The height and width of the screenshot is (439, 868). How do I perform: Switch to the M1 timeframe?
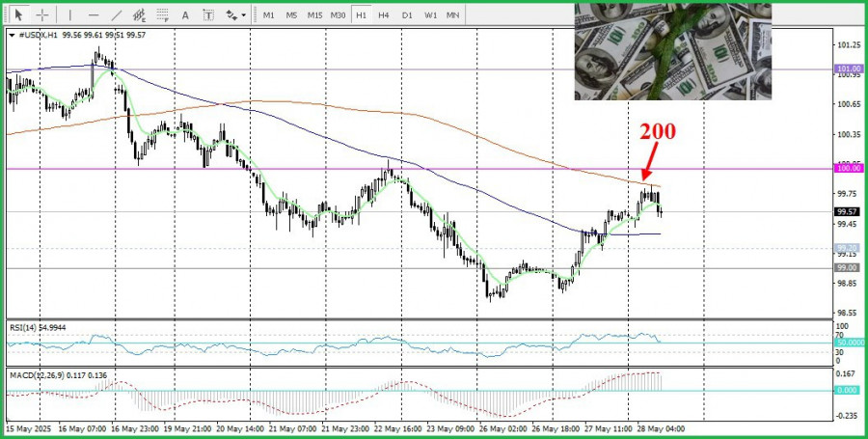click(268, 15)
